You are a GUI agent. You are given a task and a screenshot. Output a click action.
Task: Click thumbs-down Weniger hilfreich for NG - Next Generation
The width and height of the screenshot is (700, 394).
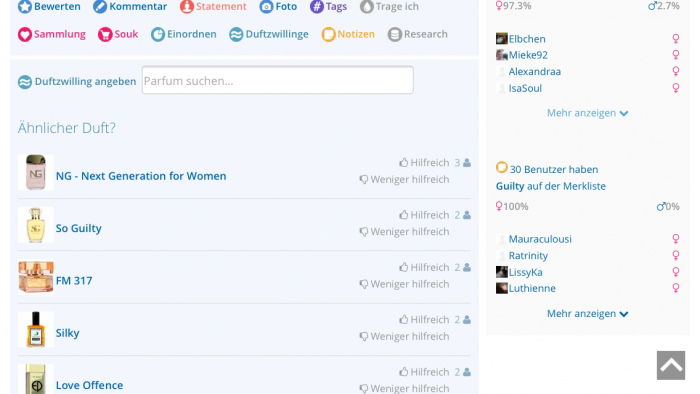click(404, 179)
